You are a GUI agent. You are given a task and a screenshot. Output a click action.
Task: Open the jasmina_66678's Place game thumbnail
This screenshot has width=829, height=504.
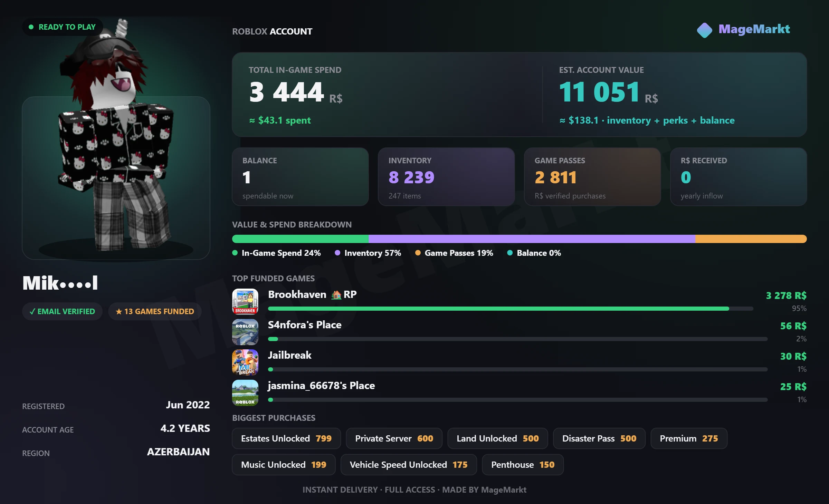(245, 392)
